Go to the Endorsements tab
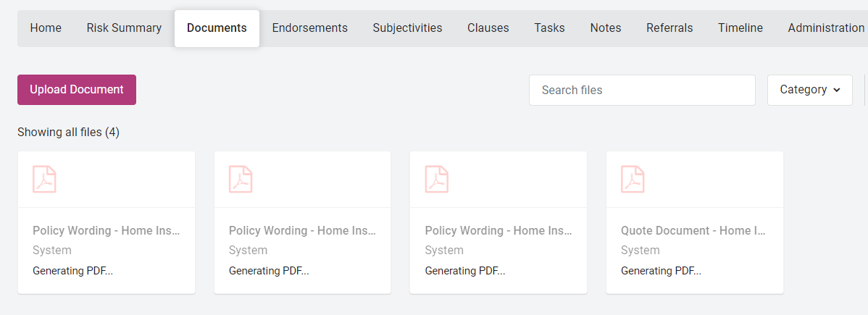868x315 pixels. [309, 28]
